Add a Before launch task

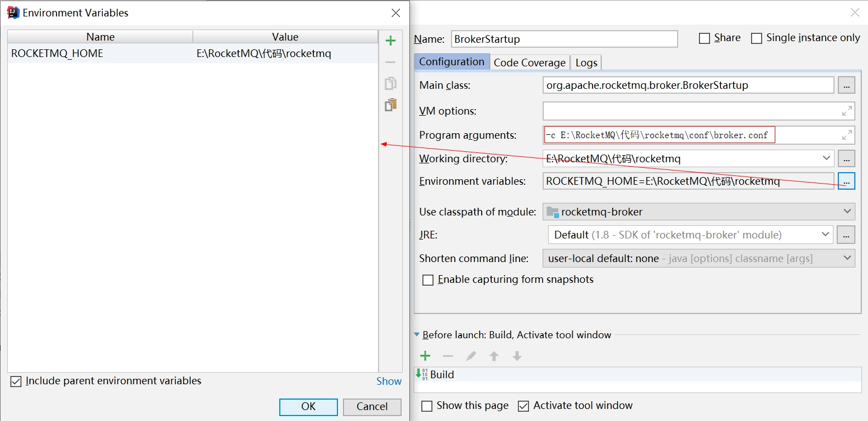425,356
